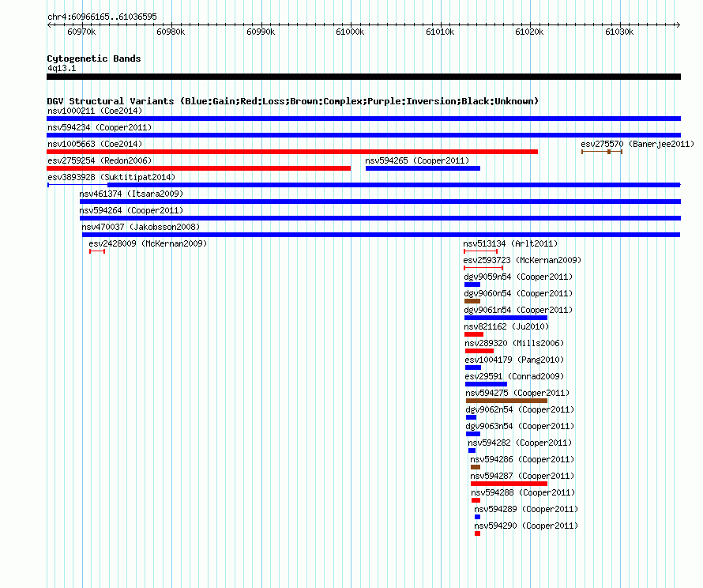This screenshot has height=588, width=703.
Task: Select nsv821162 (Ju2010) variant label
Action: pyautogui.click(x=506, y=326)
